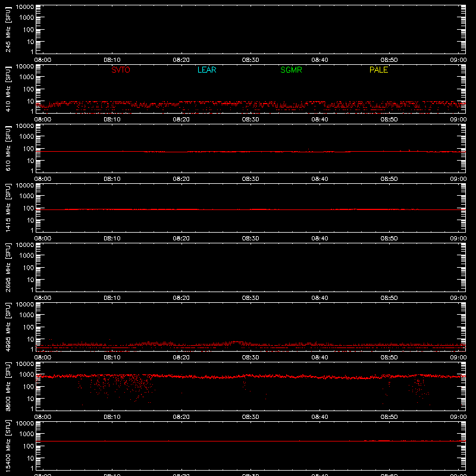Click the flat red trace in 15400 MHz panel
476x476 pixels.
250,441
